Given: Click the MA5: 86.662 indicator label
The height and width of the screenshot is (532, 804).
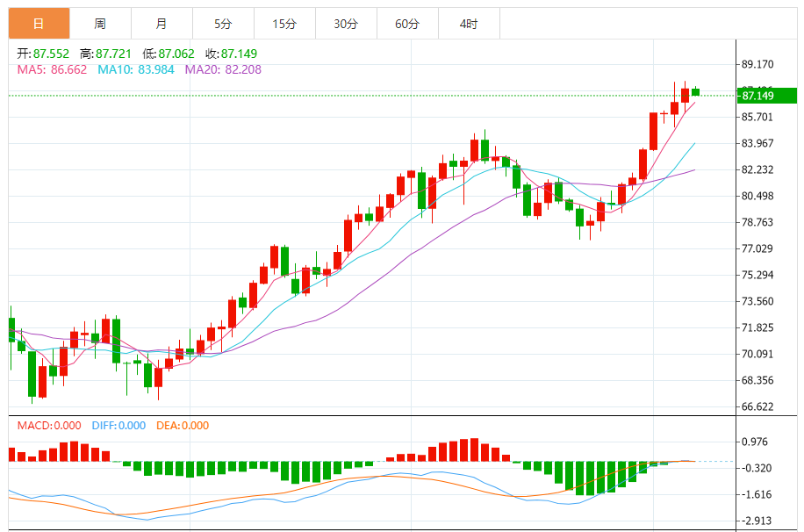Looking at the screenshot, I should [53, 69].
